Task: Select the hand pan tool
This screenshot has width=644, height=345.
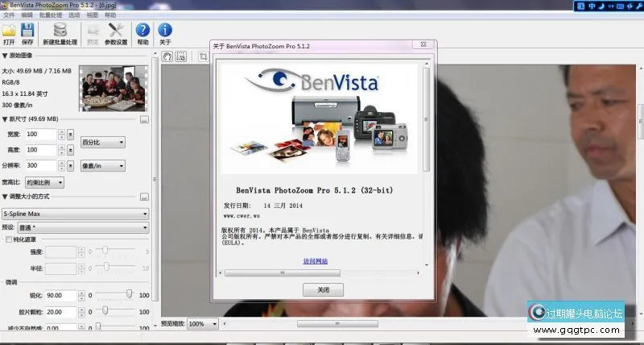Action: click(167, 56)
